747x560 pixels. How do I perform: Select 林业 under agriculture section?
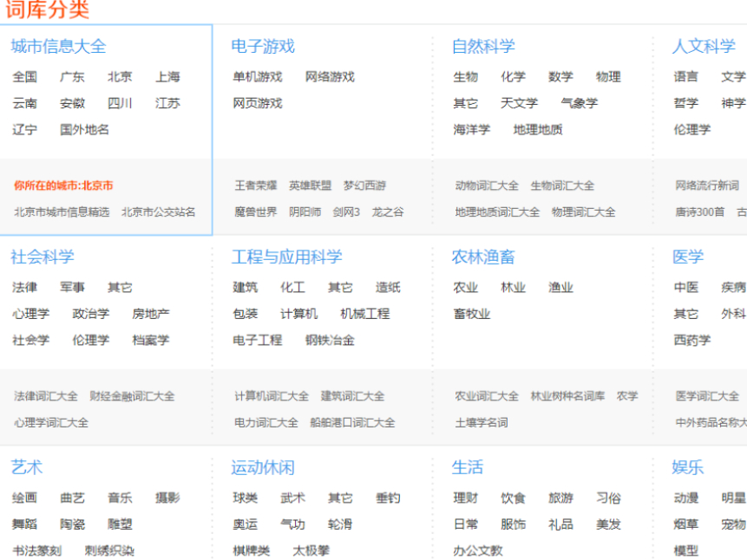[x=513, y=287]
